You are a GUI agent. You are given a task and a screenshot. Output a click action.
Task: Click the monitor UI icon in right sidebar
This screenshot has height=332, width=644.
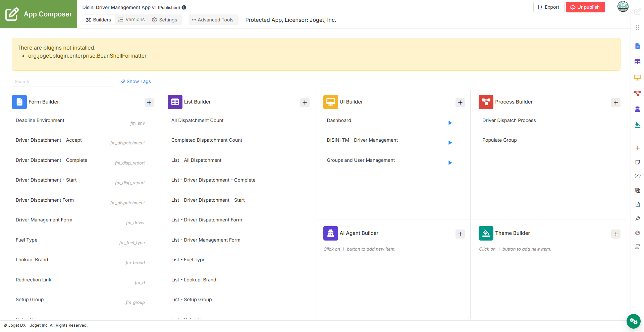pyautogui.click(x=638, y=78)
